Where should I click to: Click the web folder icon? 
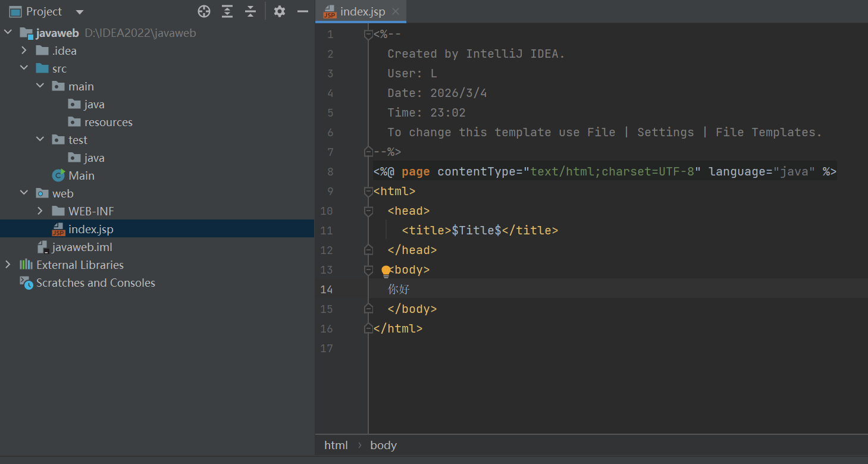pyautogui.click(x=42, y=193)
